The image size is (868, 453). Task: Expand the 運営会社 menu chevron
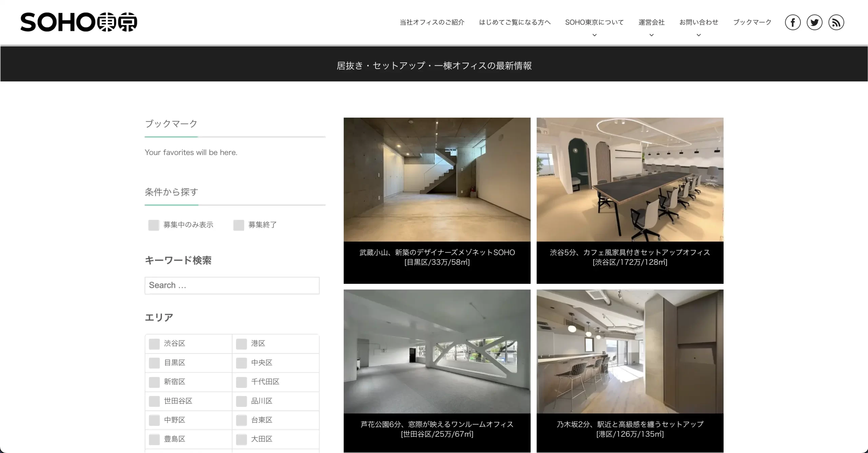(x=651, y=35)
